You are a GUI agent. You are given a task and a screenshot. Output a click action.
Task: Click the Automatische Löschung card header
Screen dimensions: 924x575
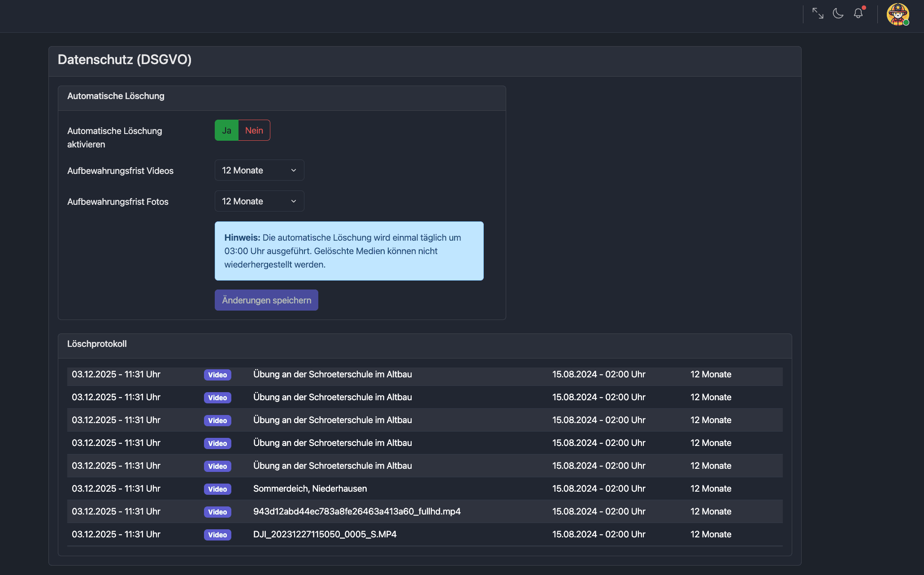[116, 96]
